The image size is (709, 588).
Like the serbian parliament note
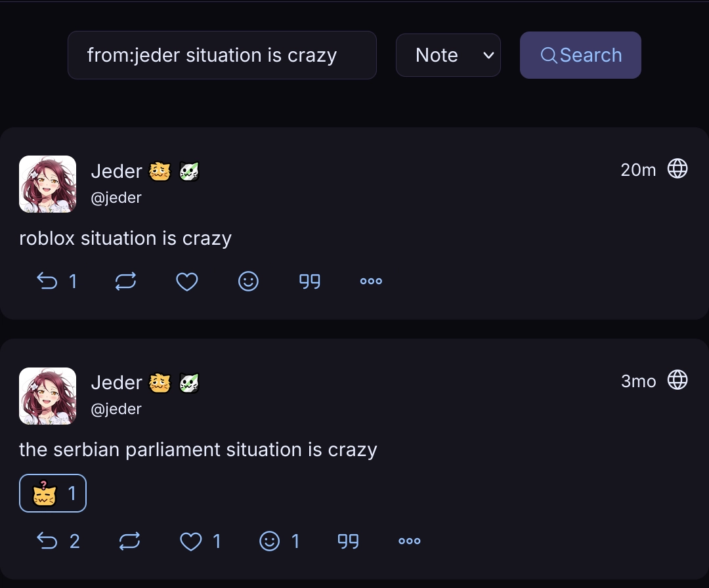(191, 541)
